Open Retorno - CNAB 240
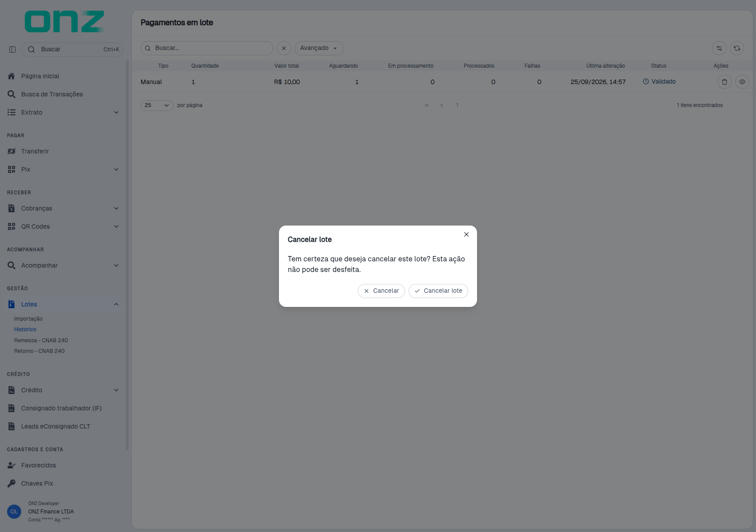The image size is (756, 532). 39,351
